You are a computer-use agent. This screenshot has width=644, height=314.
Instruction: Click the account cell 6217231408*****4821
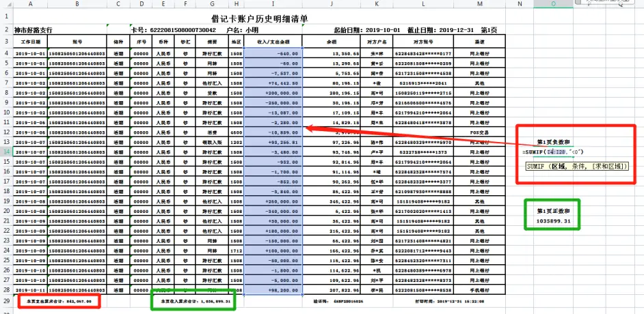point(423,240)
